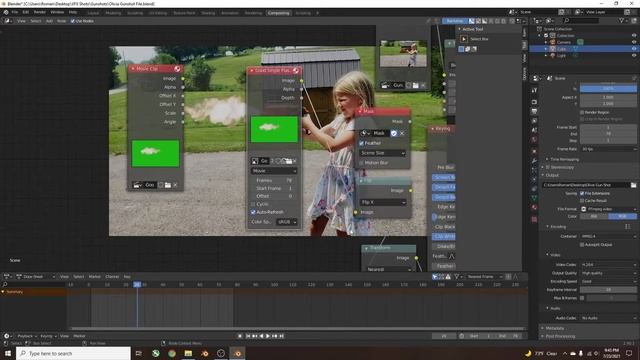Open clip browser in Movie Clip node
Screen dimensions: 640x360
[137, 185]
